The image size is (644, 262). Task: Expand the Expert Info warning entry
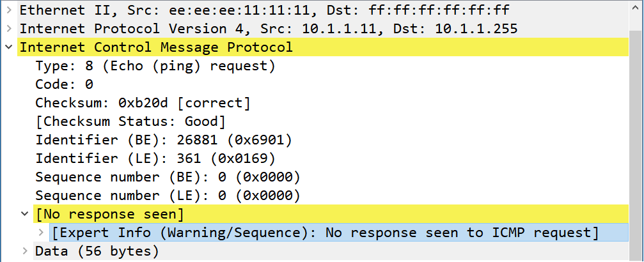[x=41, y=233]
